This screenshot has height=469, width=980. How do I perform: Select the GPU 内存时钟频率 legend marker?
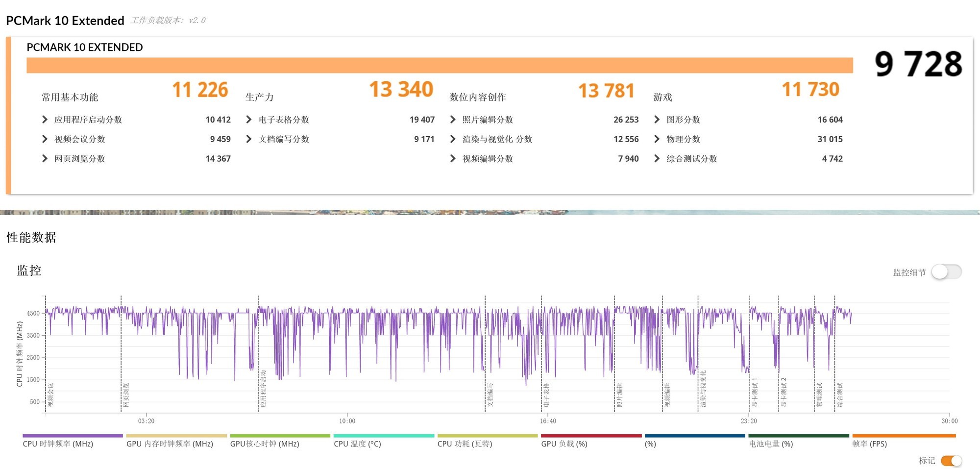pos(175,436)
